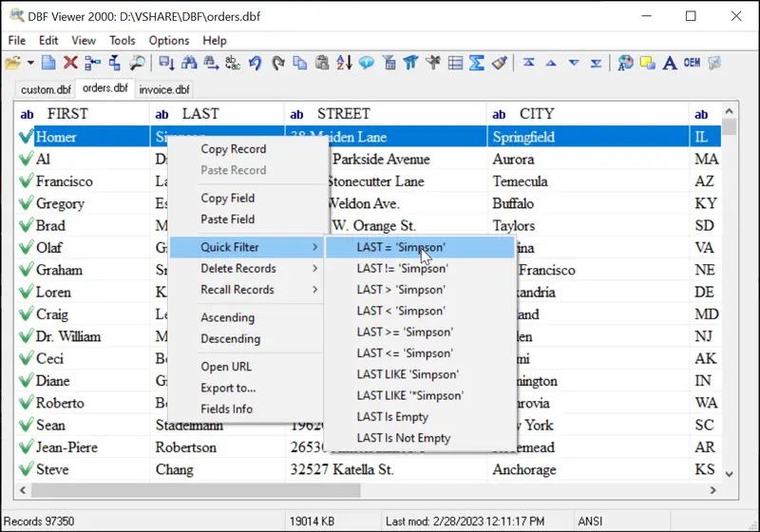Image resolution: width=760 pixels, height=532 pixels.
Task: Open the Tools menu
Action: point(122,40)
